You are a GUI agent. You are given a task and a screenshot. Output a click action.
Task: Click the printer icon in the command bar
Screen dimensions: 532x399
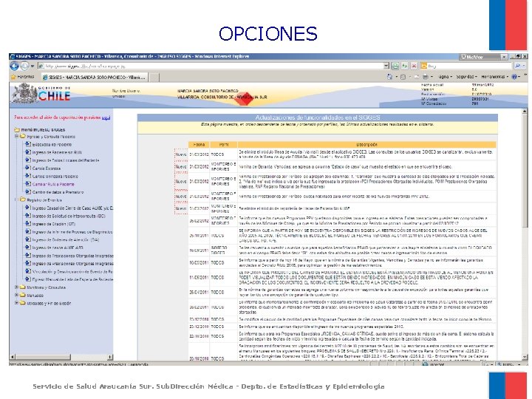[x=426, y=77]
